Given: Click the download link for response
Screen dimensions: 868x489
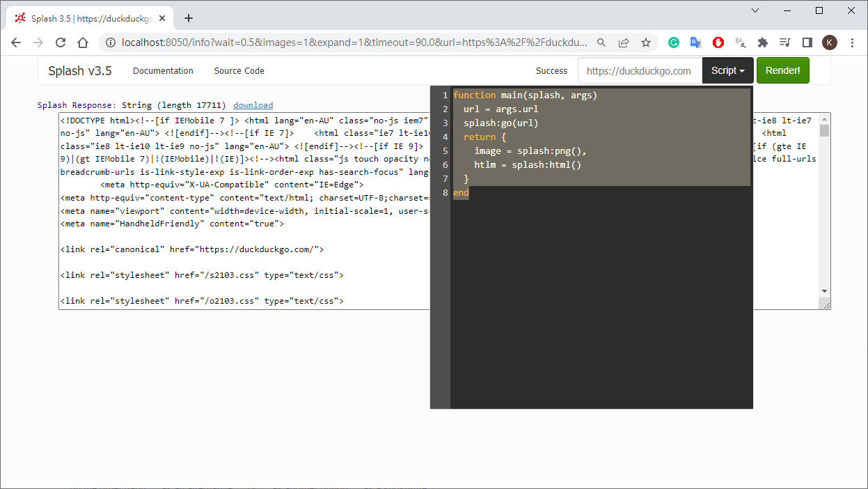Looking at the screenshot, I should tap(253, 105).
